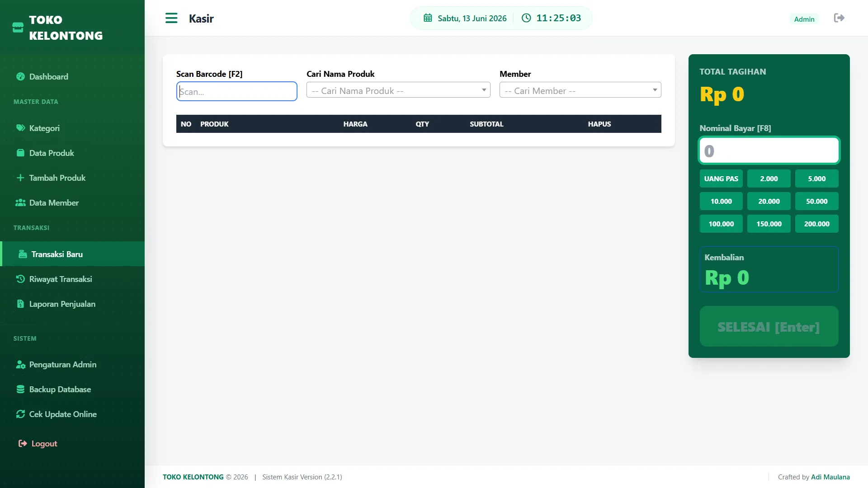This screenshot has height=488, width=868.
Task: Click the database icon of Backup Database
Action: (x=20, y=389)
